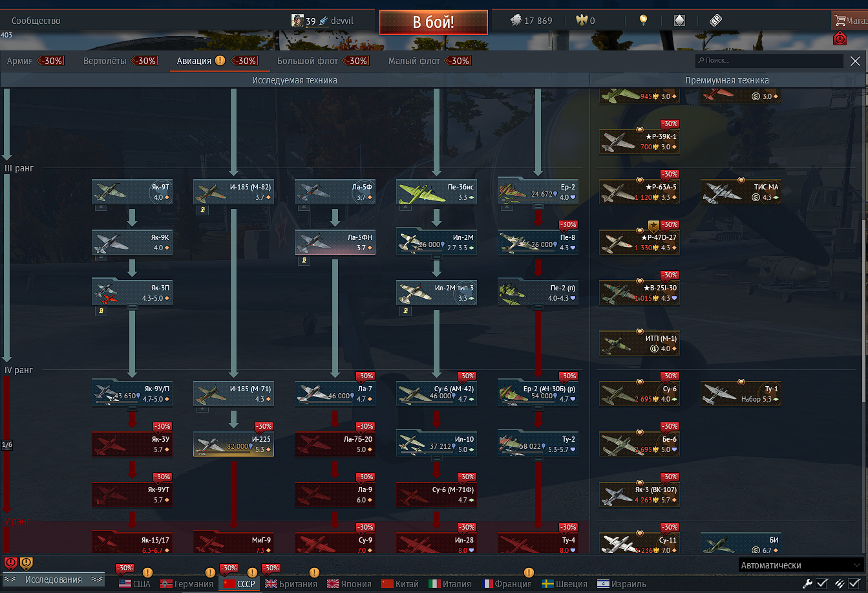Toggle the ammo checkbox at bottom right

coord(854,583)
